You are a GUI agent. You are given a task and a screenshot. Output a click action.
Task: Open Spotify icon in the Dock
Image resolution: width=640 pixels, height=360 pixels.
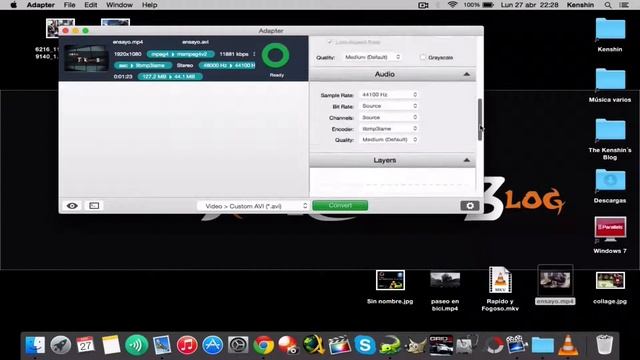136,345
